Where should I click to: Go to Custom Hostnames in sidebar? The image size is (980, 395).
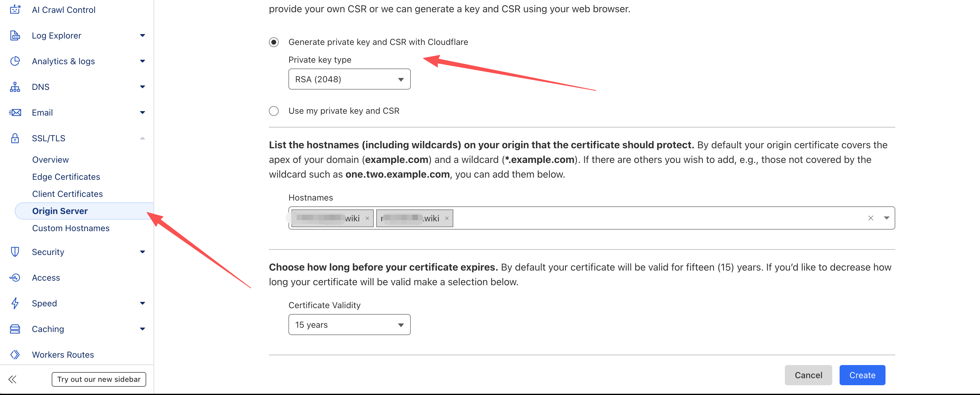[x=71, y=228]
